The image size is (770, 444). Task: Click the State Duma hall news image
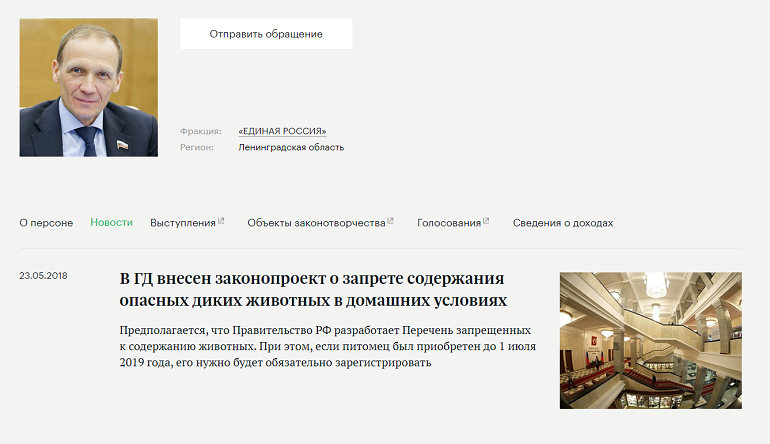pyautogui.click(x=650, y=340)
